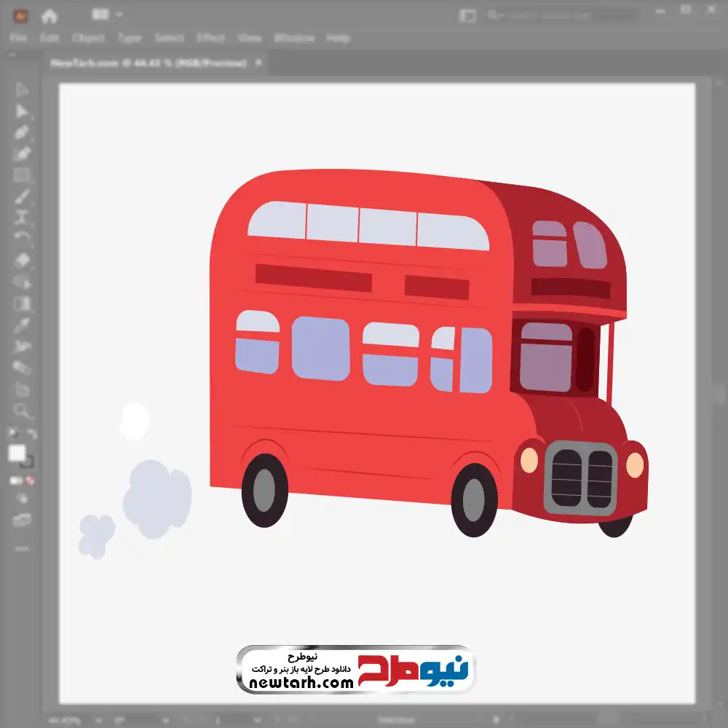The image size is (728, 728).
Task: Open the Window menu
Action: click(x=294, y=38)
